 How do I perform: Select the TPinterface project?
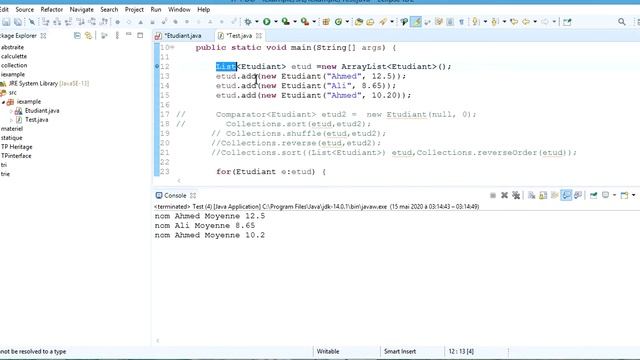click(x=16, y=156)
